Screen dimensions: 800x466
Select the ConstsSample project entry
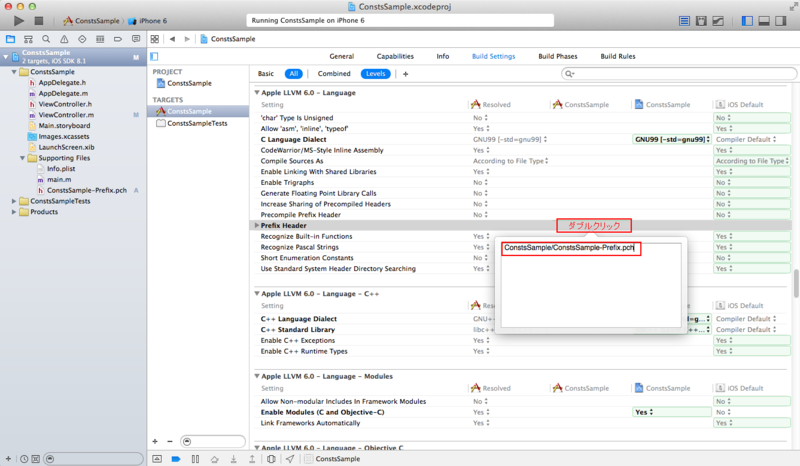click(189, 83)
